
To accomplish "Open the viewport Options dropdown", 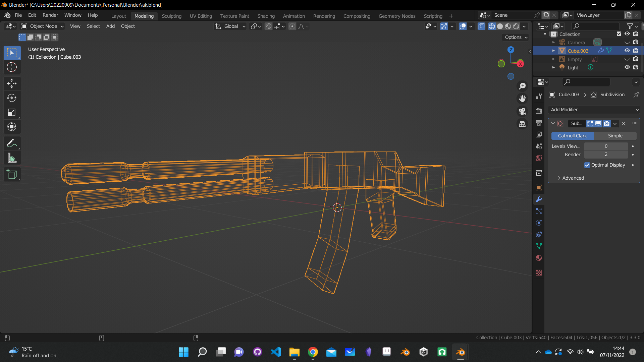I will (x=516, y=37).
